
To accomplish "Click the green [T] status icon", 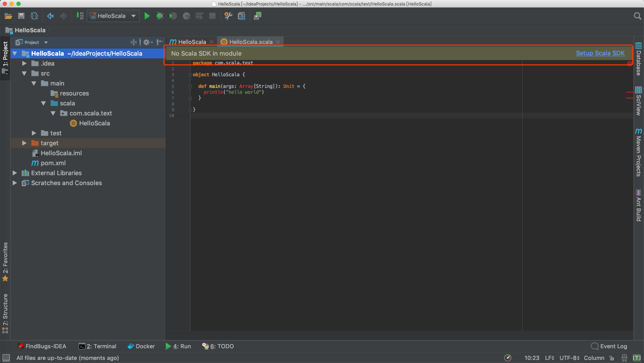I will tap(637, 358).
